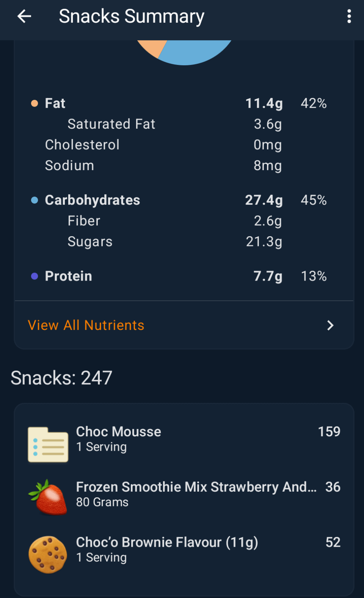This screenshot has height=598, width=364.
Task: Select Frozen Smoothie Mix Strawberry entry
Action: (x=196, y=494)
